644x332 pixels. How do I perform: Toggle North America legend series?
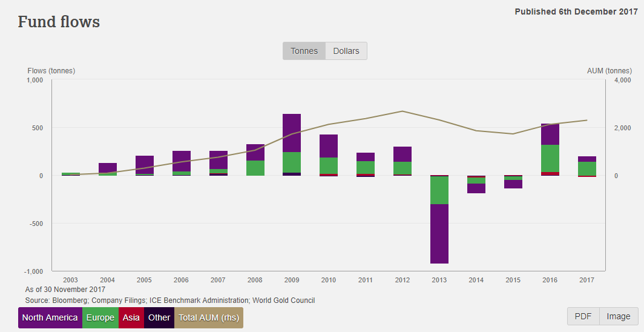click(50, 317)
